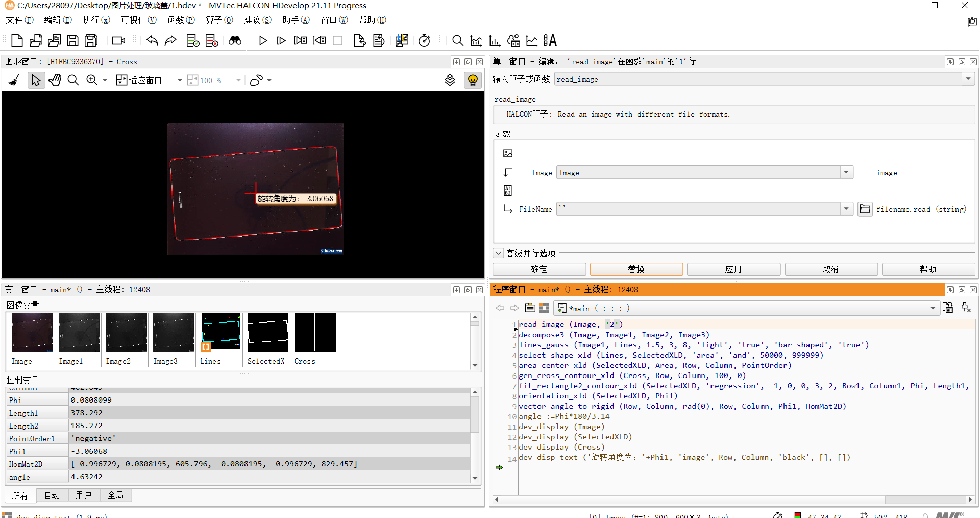
Task: Switch to the 全局 variables tab
Action: [x=116, y=495]
